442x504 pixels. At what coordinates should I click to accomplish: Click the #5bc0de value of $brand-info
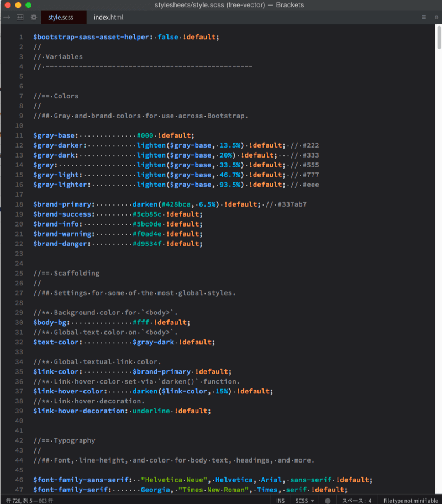pyautogui.click(x=147, y=224)
